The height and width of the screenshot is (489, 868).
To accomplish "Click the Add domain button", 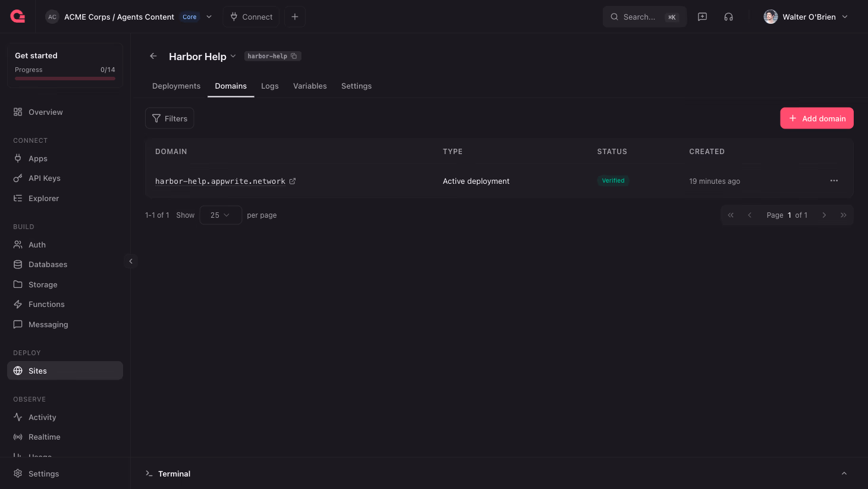I will click(x=817, y=118).
